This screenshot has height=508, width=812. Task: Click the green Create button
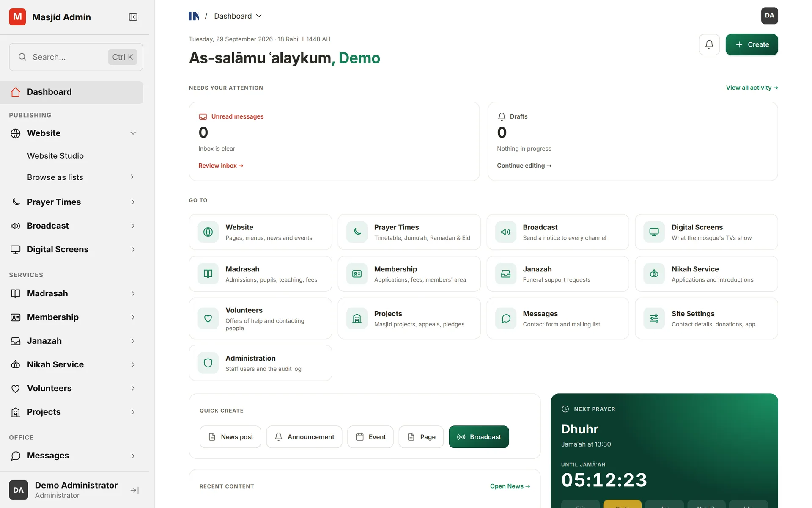[752, 44]
